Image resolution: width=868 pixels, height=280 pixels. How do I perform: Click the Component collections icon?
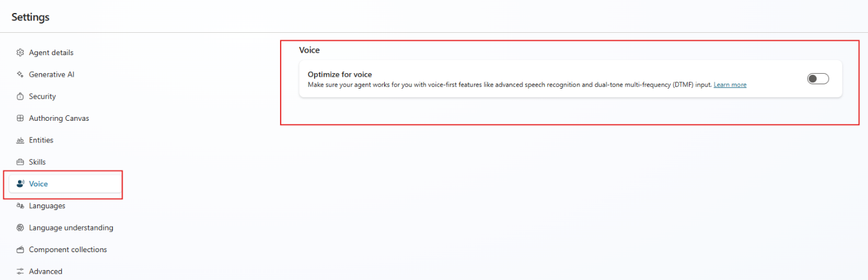tap(20, 250)
